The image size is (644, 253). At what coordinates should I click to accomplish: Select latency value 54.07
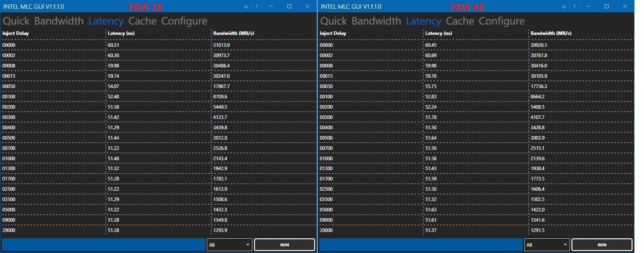point(113,86)
